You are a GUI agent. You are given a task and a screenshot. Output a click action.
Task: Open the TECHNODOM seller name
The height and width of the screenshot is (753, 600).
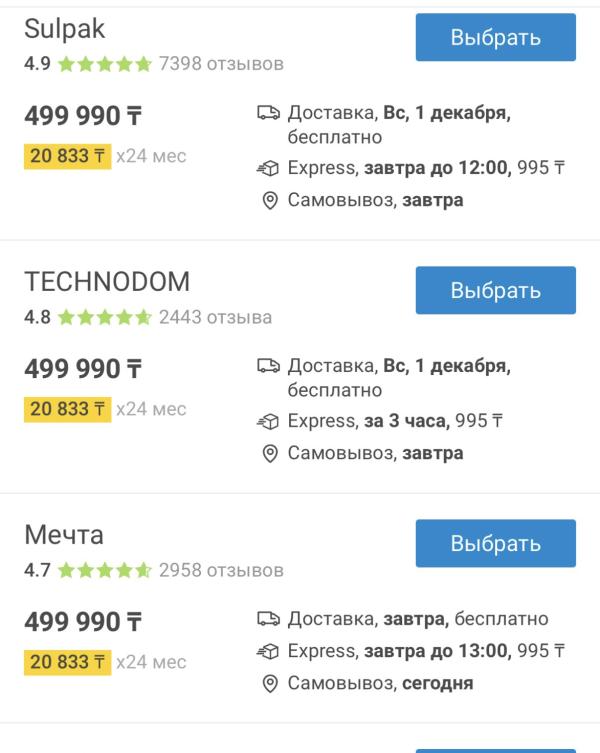[x=107, y=281]
